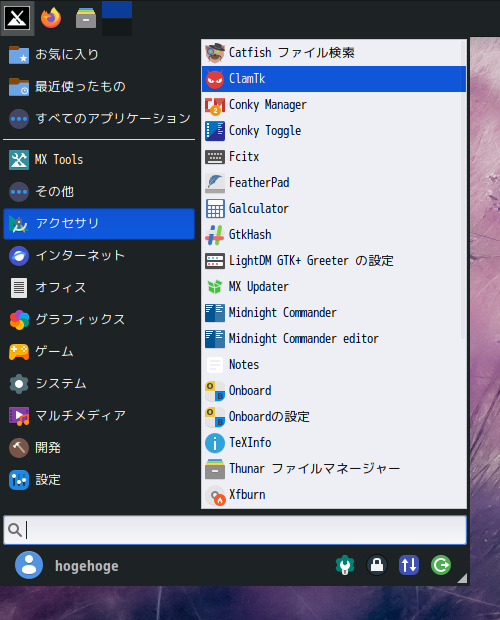Image resolution: width=500 pixels, height=620 pixels.
Task: Click the Fcitx keyboard icon
Action: (215, 157)
